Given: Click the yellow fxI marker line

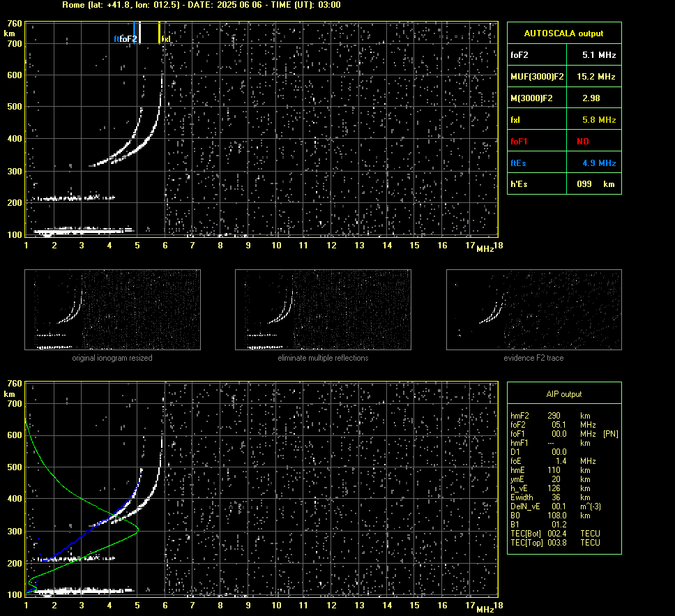Looking at the screenshot, I should 159,33.
